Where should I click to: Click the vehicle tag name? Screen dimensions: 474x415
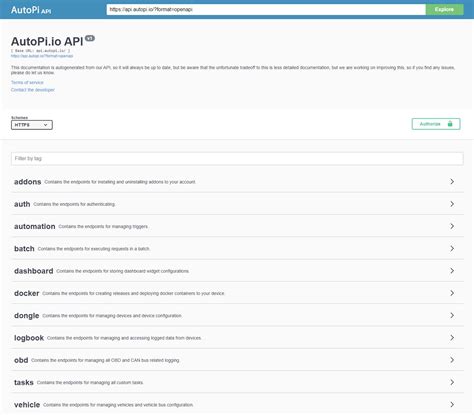pos(27,405)
